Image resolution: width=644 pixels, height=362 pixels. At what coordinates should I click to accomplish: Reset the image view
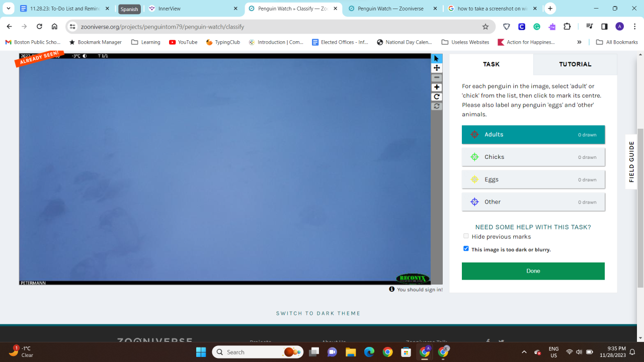point(437,106)
